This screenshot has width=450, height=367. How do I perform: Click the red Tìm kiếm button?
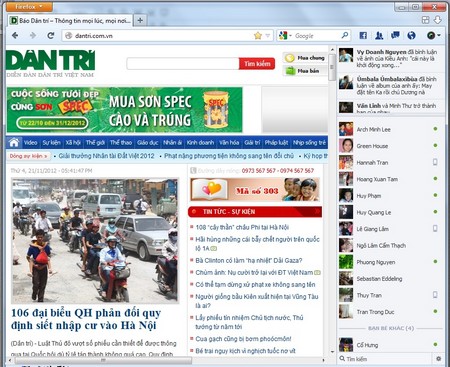tap(257, 63)
